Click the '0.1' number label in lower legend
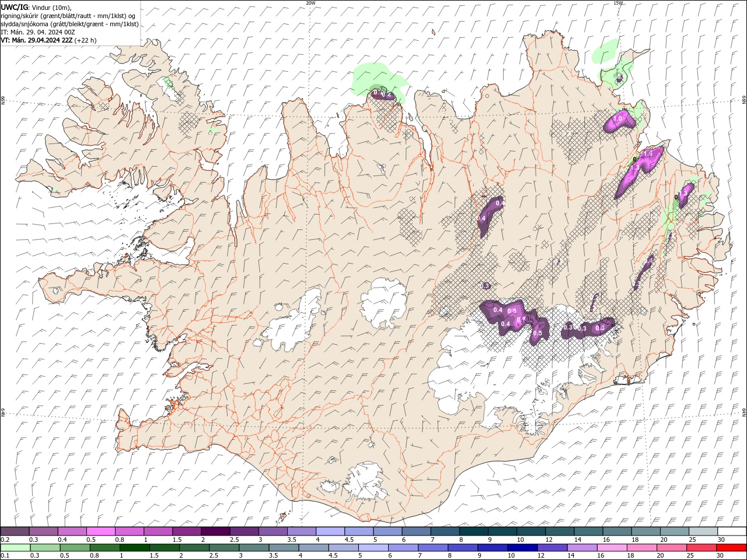The width and height of the screenshot is (747, 560). click(5, 556)
